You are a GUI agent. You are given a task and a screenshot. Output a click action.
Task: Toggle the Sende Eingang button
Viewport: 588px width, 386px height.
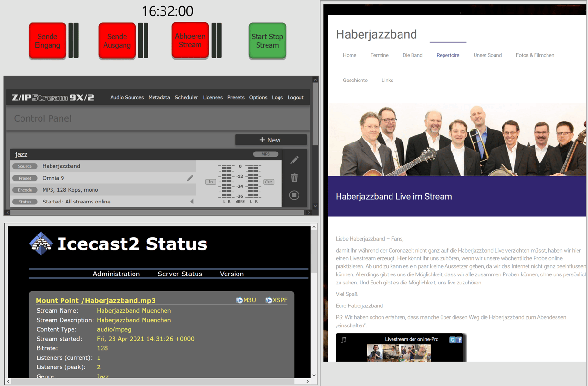(x=47, y=41)
